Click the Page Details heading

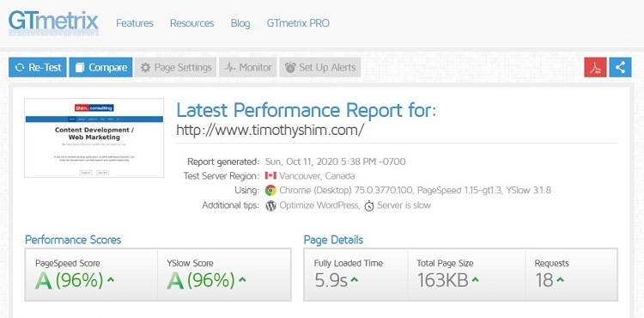click(x=333, y=240)
